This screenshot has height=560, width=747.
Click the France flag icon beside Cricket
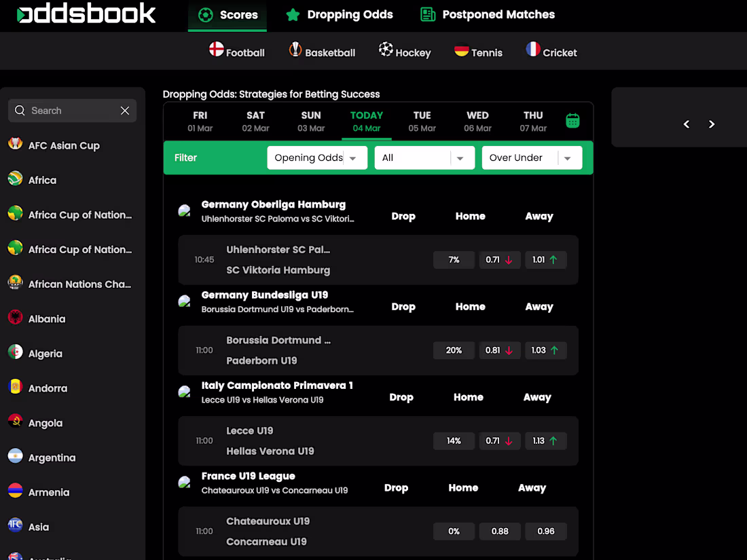tap(533, 49)
